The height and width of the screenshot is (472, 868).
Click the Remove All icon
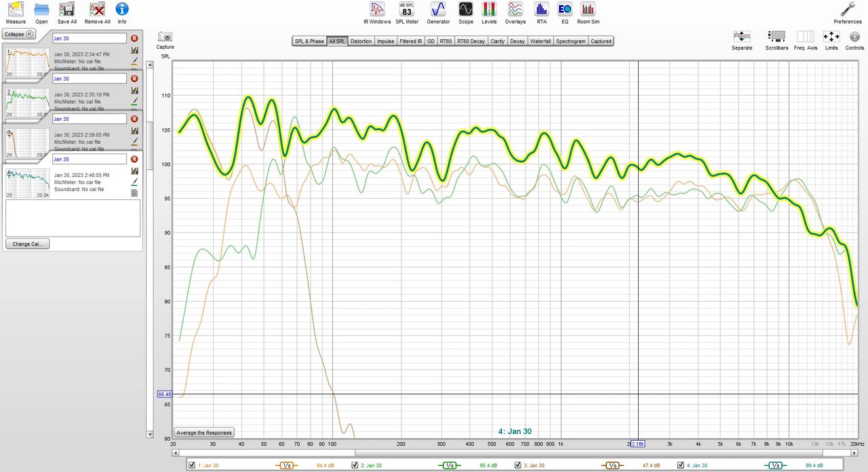coord(97,13)
